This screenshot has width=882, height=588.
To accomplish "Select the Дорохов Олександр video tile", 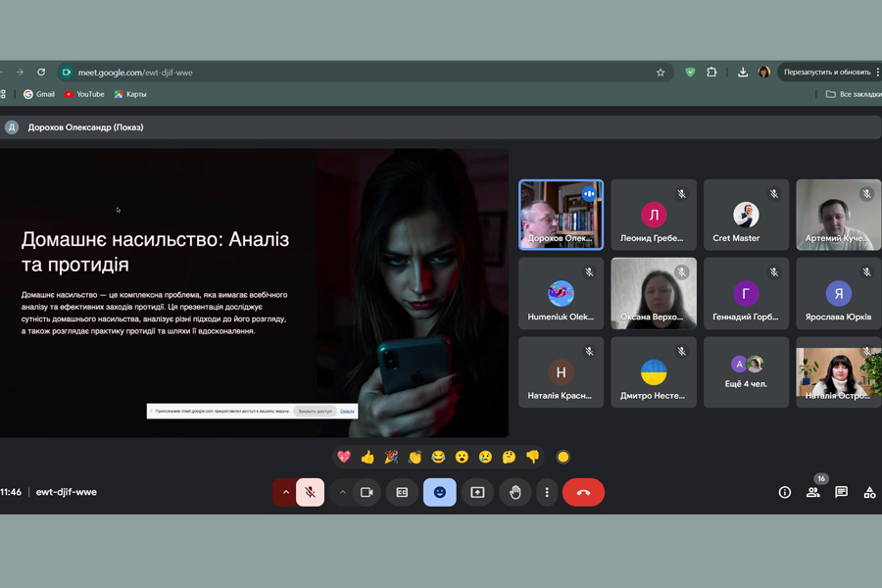I will coord(561,215).
